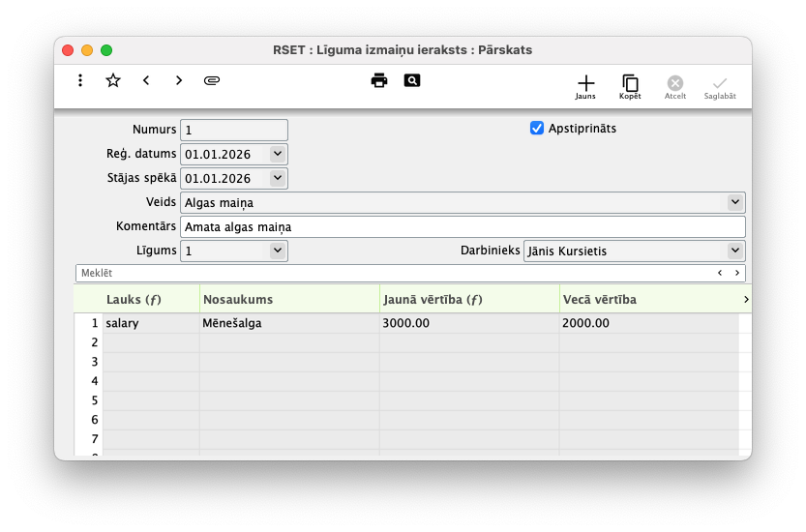This screenshot has width=806, height=532.
Task: Create new record with Jauns
Action: 585,87
